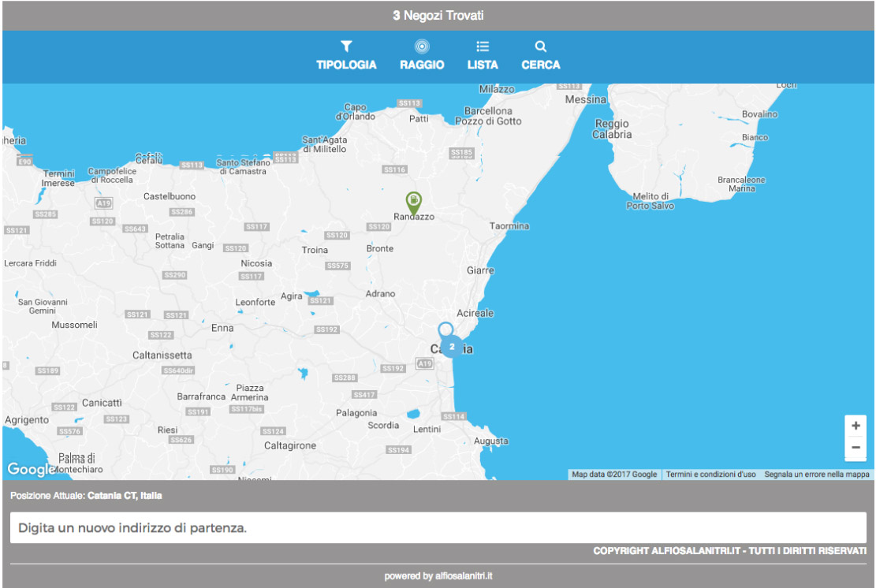Click the Scordia map label
This screenshot has height=588, width=876.
pos(383,426)
